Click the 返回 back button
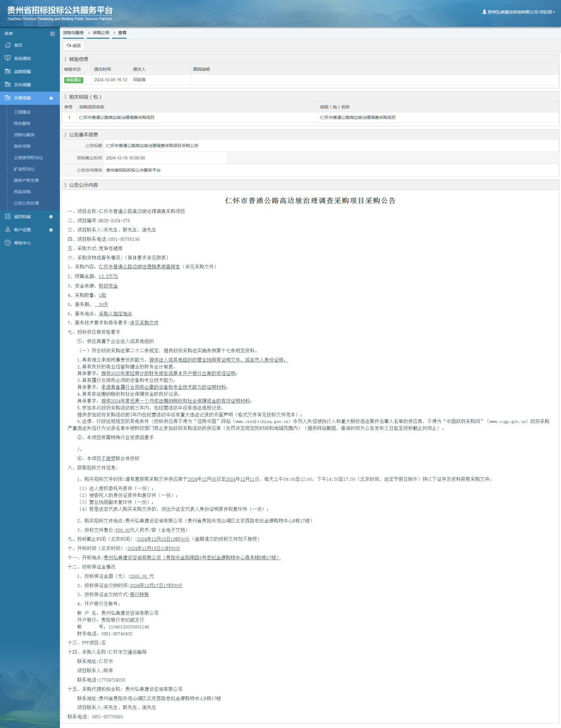This screenshot has width=561, height=728. click(74, 45)
